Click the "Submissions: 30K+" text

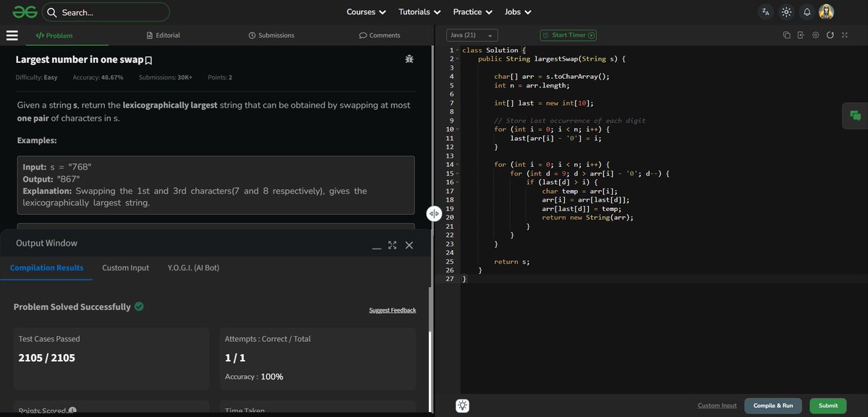point(166,77)
